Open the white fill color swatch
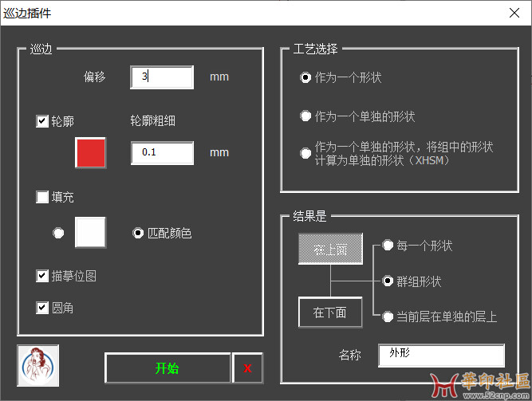 point(90,233)
